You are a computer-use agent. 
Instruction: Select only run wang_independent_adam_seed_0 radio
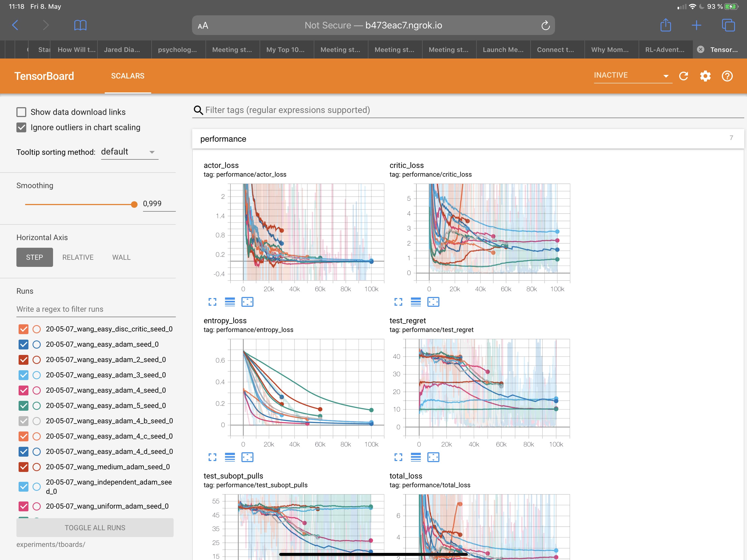tap(36, 487)
